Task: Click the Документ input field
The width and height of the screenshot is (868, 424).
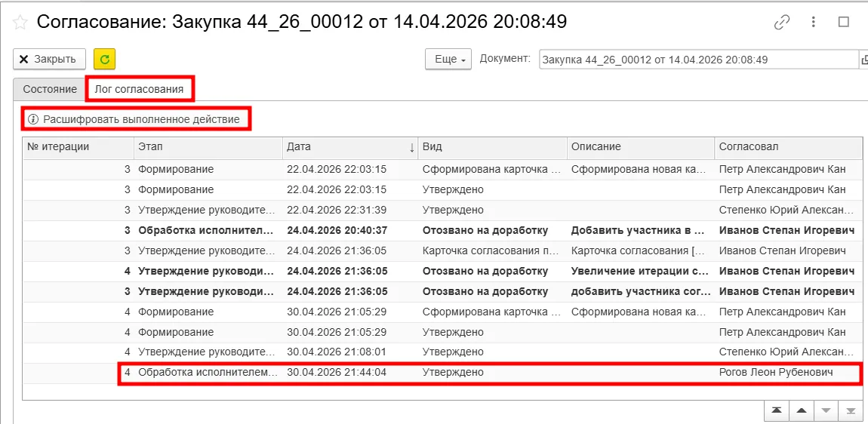Action: pyautogui.click(x=698, y=60)
